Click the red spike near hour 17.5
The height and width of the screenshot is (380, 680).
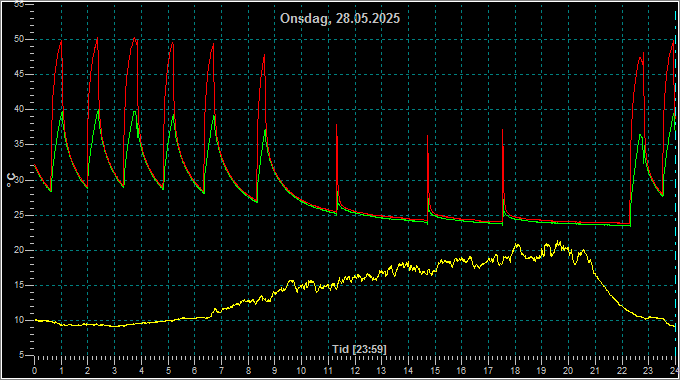coord(503,130)
